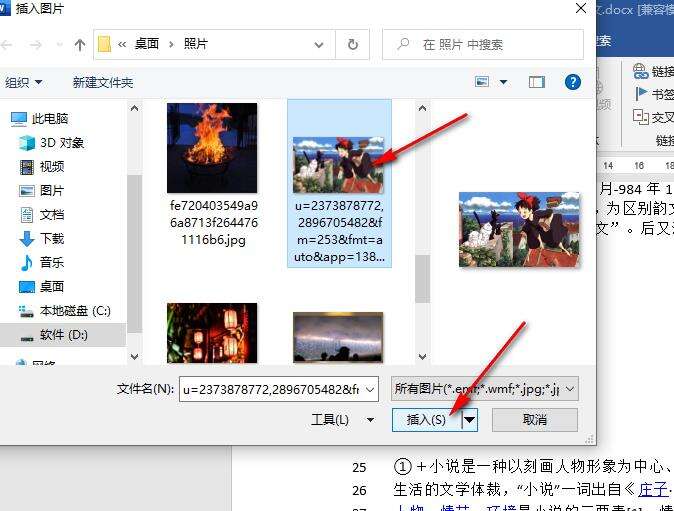
Task: Click 书签 flag icon in Word ribbon
Action: pos(641,93)
